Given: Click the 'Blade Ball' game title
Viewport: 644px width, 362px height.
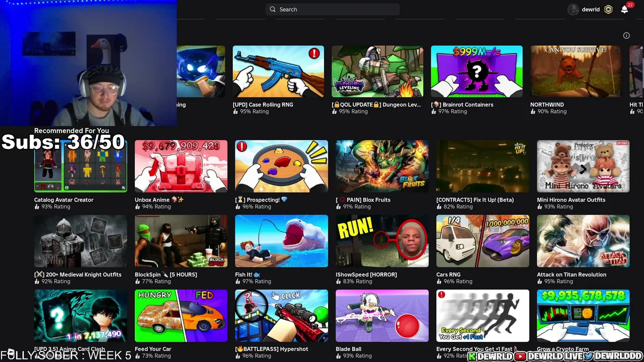Looking at the screenshot, I should (x=348, y=349).
